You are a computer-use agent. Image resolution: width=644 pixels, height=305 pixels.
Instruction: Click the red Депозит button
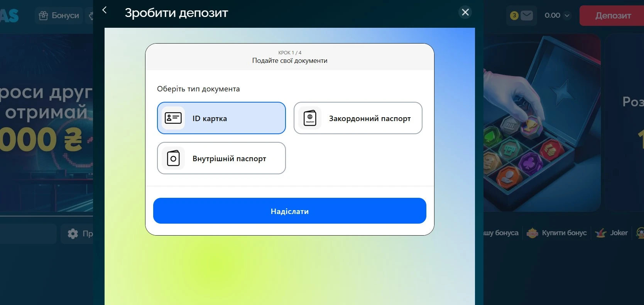pos(612,16)
